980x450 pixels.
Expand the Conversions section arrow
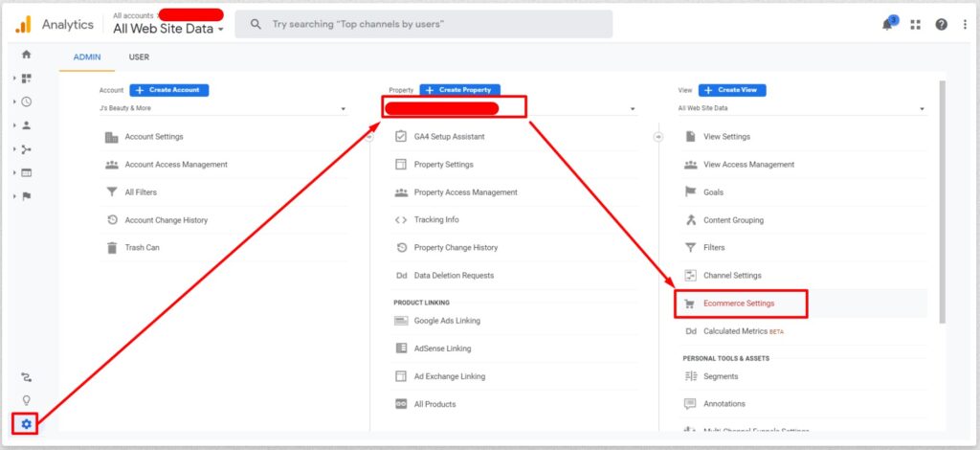pyautogui.click(x=14, y=196)
